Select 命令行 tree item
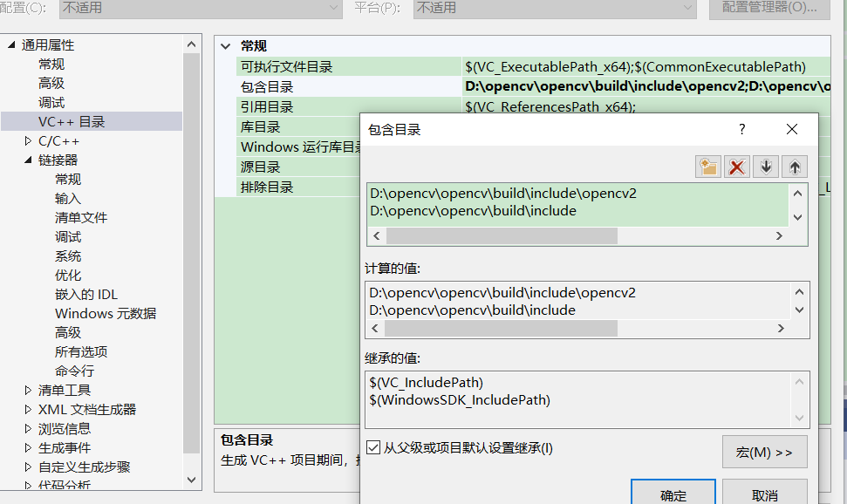The width and height of the screenshot is (847, 504). [74, 371]
